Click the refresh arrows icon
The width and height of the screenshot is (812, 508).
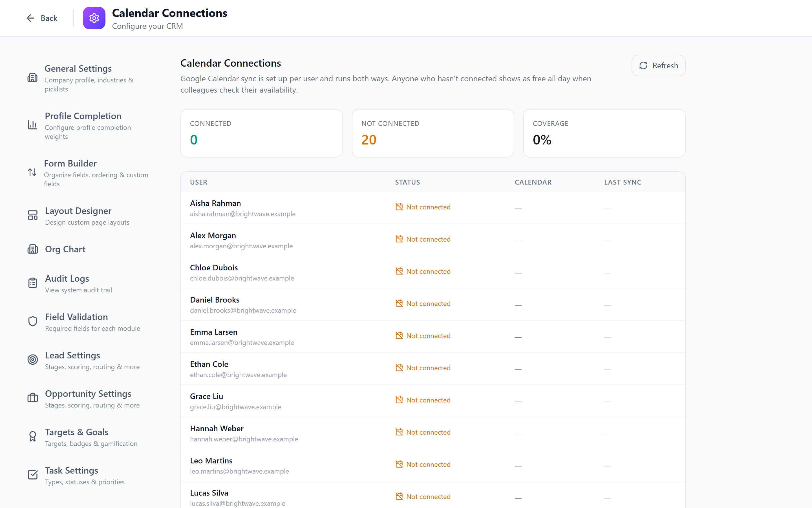click(x=643, y=65)
